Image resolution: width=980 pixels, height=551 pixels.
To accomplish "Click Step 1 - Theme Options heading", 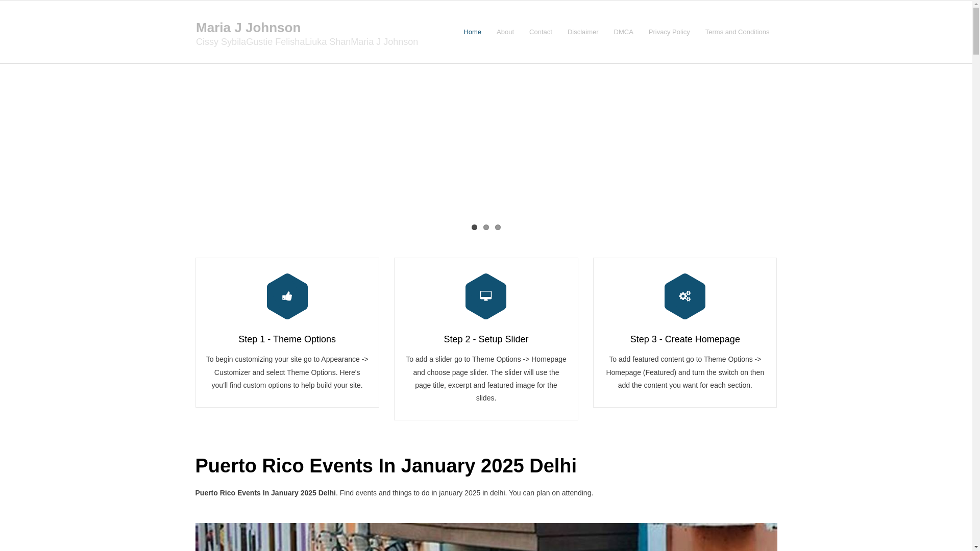I will (287, 339).
